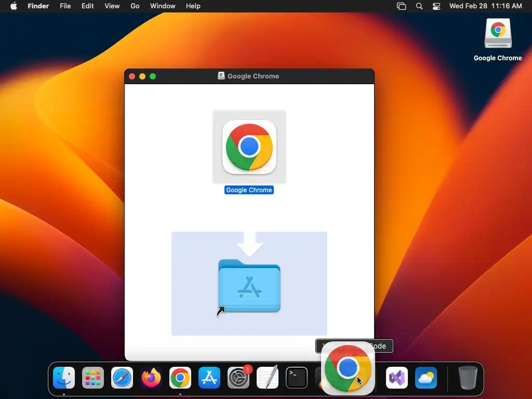
Task: Click the highlighted Google Chrome file name label
Action: pos(249,190)
